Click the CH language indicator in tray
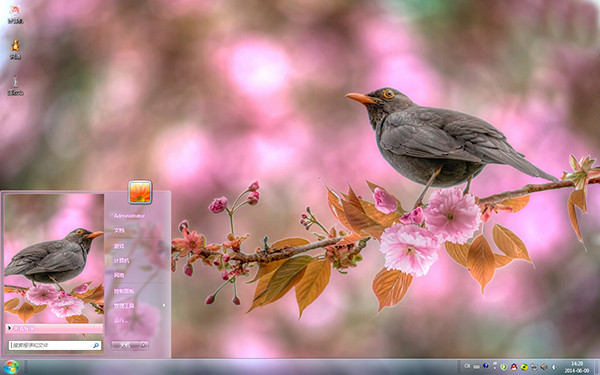 467,366
